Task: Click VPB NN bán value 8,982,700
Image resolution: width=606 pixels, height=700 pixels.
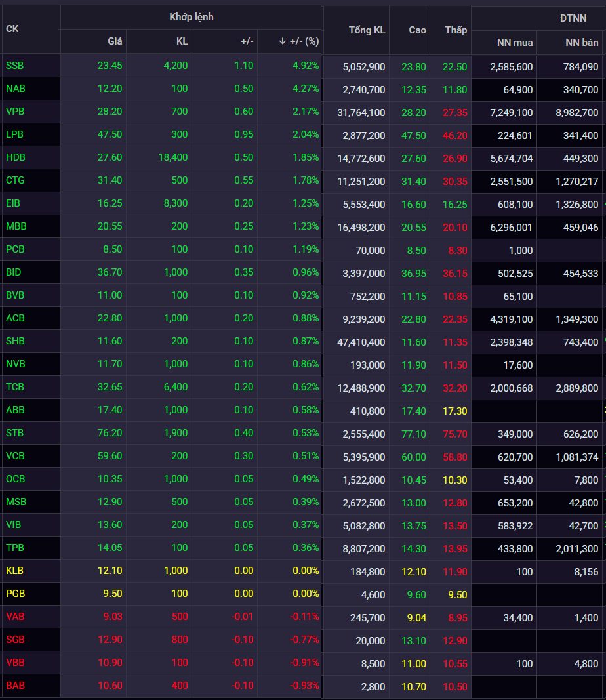Action: 576,113
